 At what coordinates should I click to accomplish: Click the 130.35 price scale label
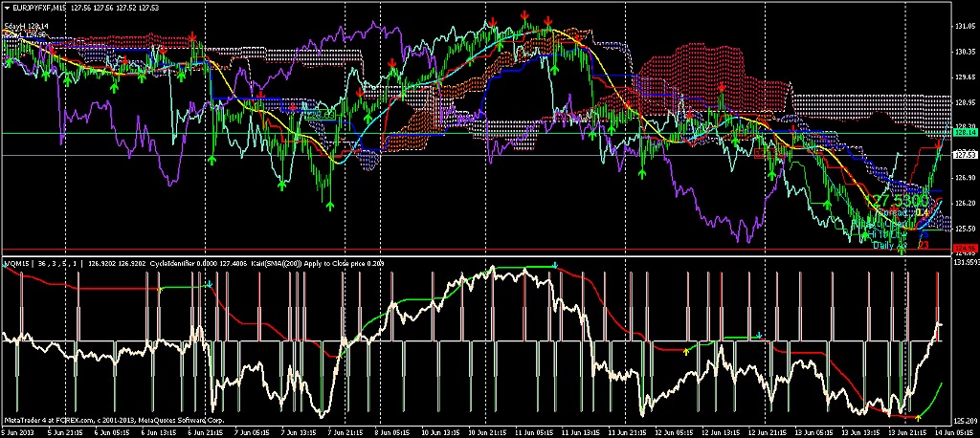tap(965, 52)
